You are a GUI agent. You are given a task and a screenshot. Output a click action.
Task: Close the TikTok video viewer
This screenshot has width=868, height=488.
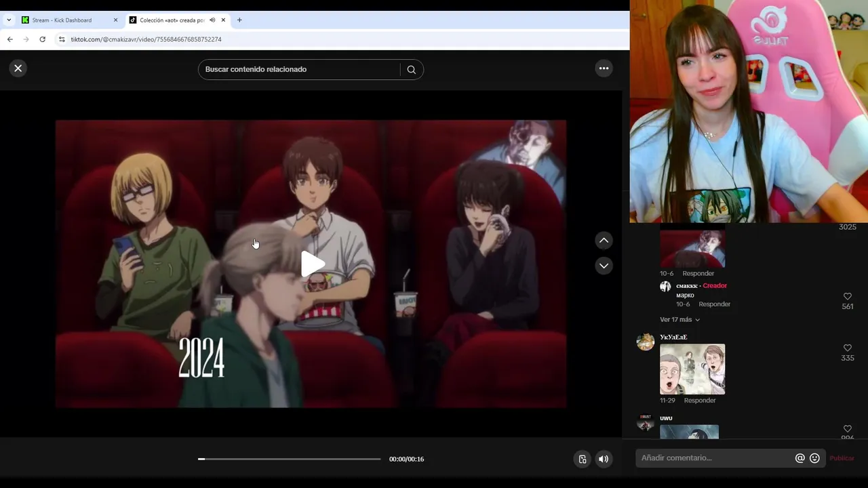[x=18, y=68]
